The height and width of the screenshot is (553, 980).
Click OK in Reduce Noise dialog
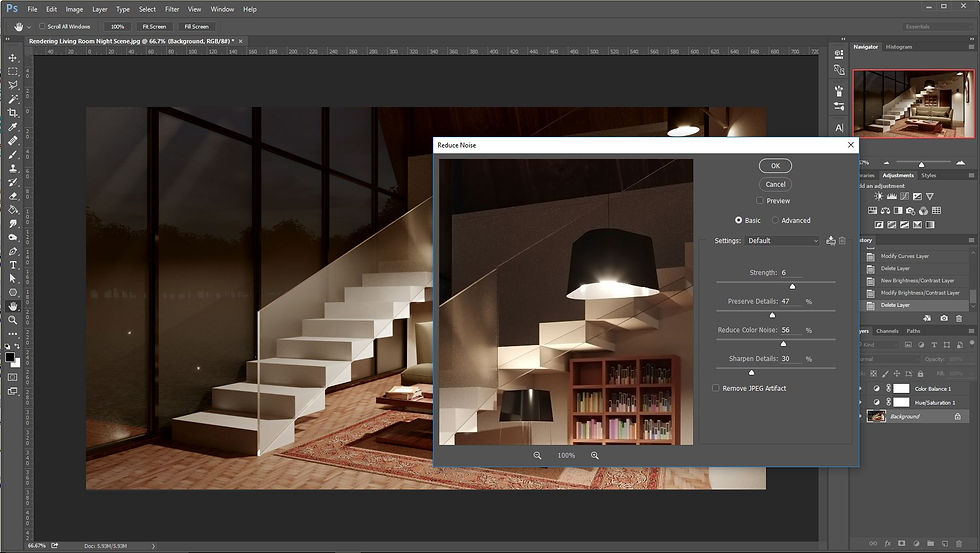775,166
